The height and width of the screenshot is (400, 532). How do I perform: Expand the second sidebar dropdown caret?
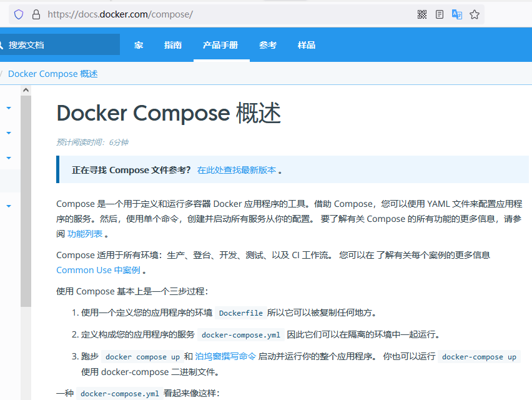point(9,132)
